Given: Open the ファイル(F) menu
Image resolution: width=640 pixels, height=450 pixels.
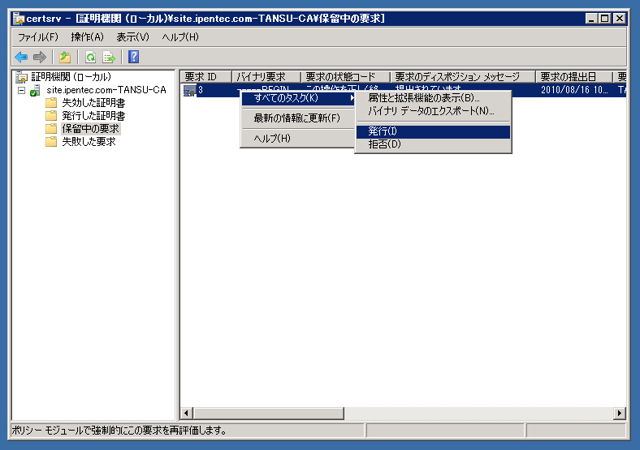Looking at the screenshot, I should click(x=38, y=37).
